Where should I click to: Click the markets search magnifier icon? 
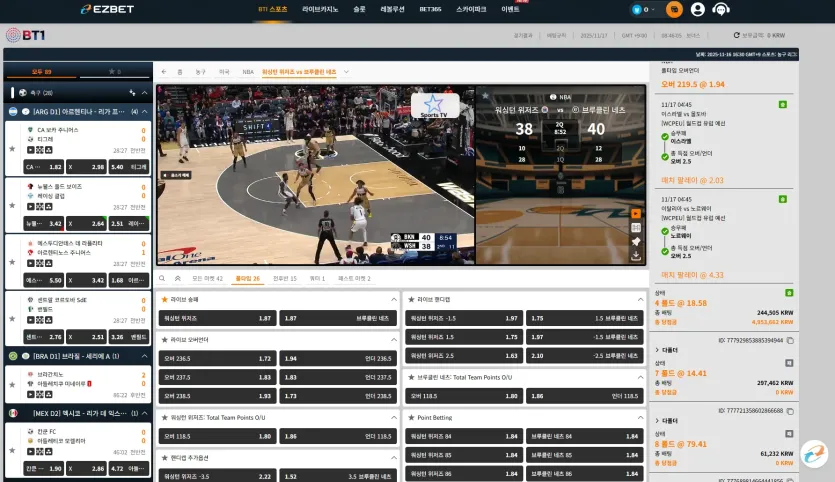[162, 278]
